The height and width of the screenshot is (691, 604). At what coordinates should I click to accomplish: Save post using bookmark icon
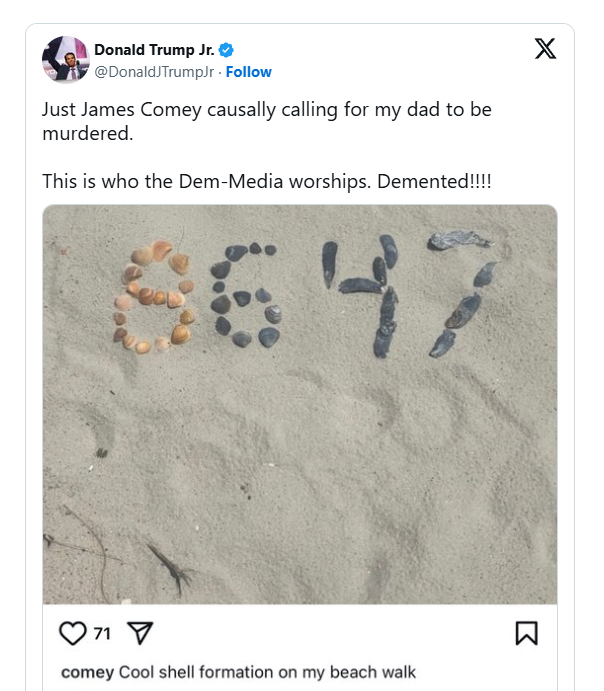pos(526,633)
